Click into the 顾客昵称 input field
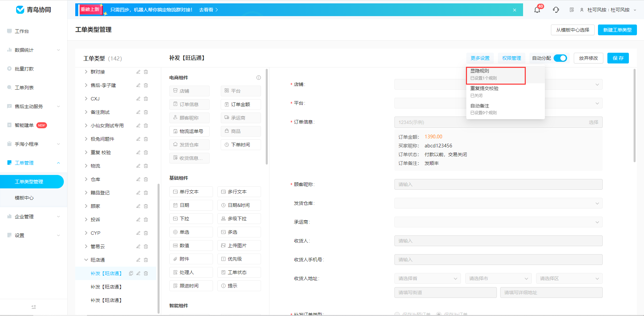This screenshot has height=316, width=644. [498, 184]
